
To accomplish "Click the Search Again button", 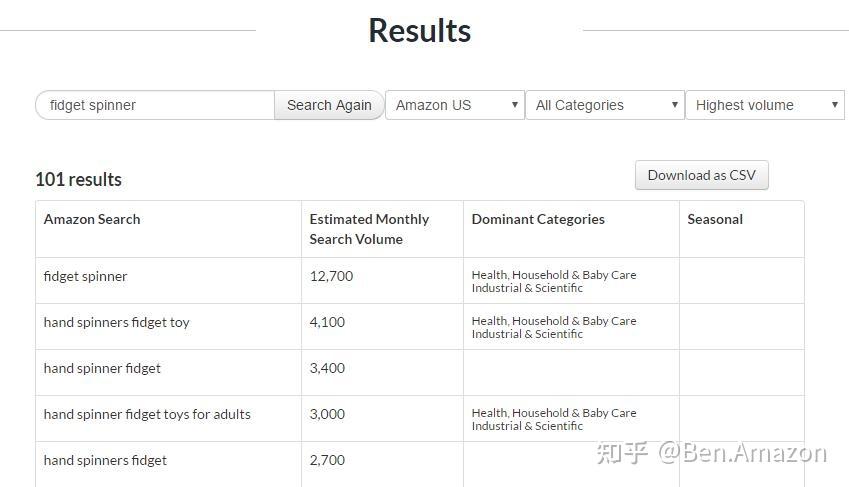I will (x=329, y=105).
